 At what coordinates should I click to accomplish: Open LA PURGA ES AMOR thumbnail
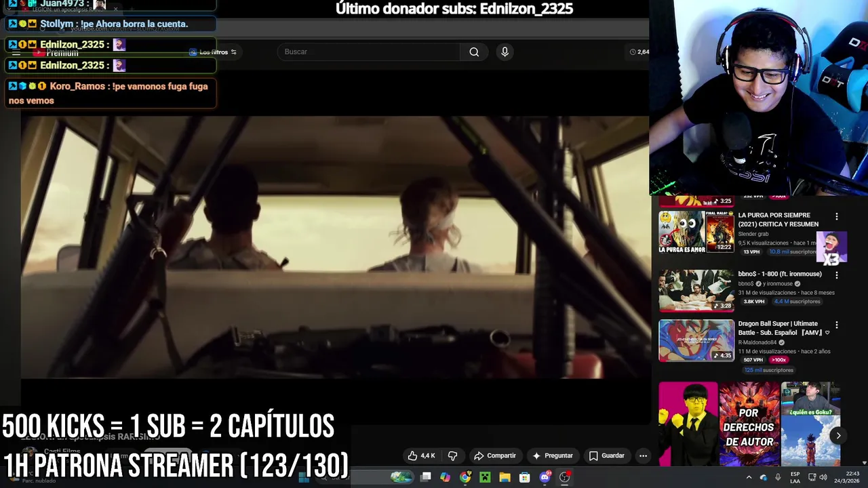pyautogui.click(x=696, y=232)
